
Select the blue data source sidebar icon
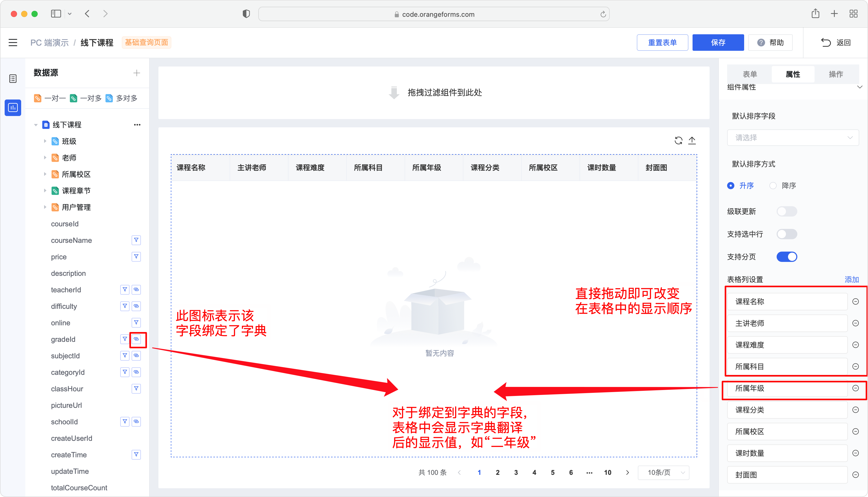pos(13,108)
